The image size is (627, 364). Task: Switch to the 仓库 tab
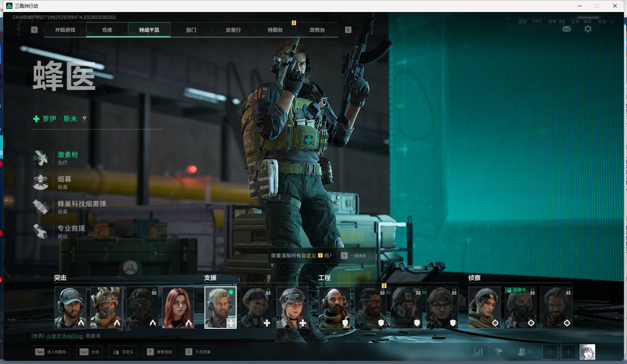coord(107,30)
